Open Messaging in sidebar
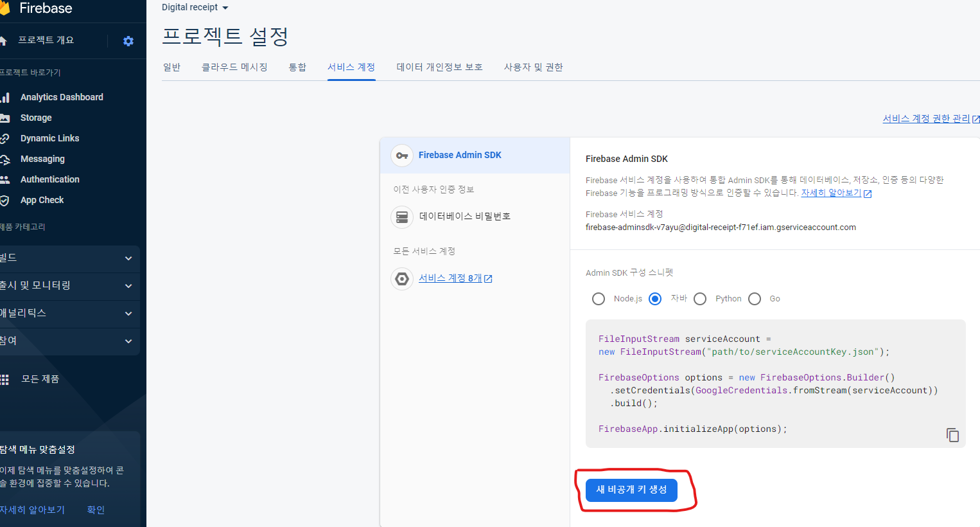 pyautogui.click(x=42, y=159)
